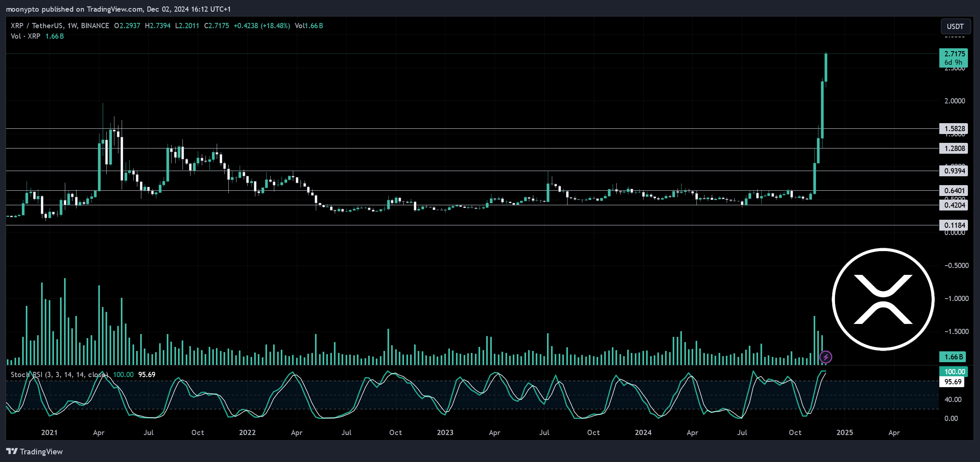Click the 2024 time axis label
Image resolution: width=980 pixels, height=462 pixels.
point(643,433)
